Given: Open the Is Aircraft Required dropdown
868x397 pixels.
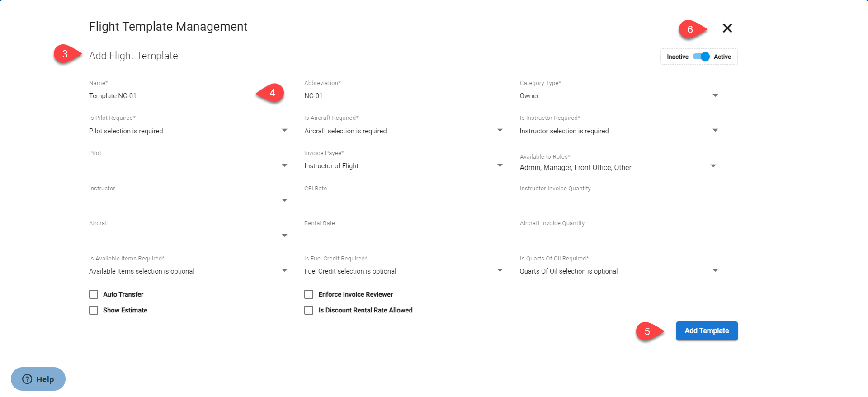Looking at the screenshot, I should 404,131.
